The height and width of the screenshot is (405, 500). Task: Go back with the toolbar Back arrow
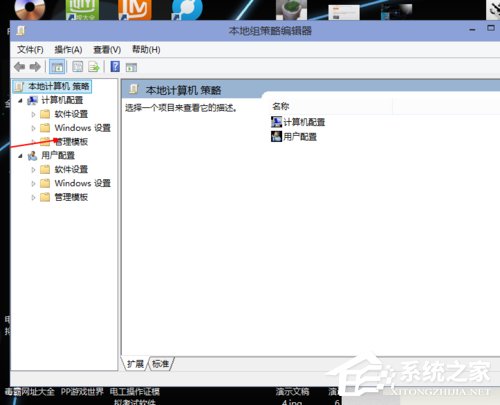(x=20, y=67)
